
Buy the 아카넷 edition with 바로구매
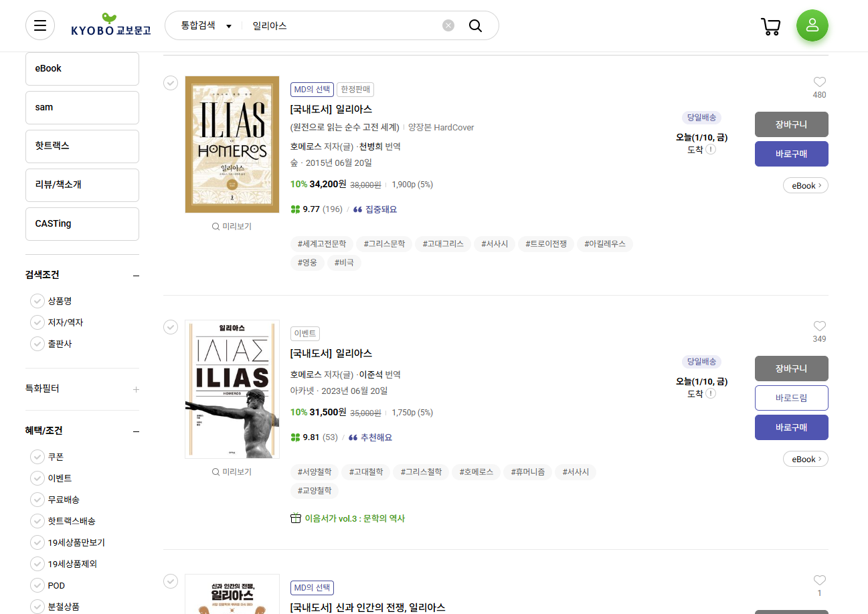(792, 427)
